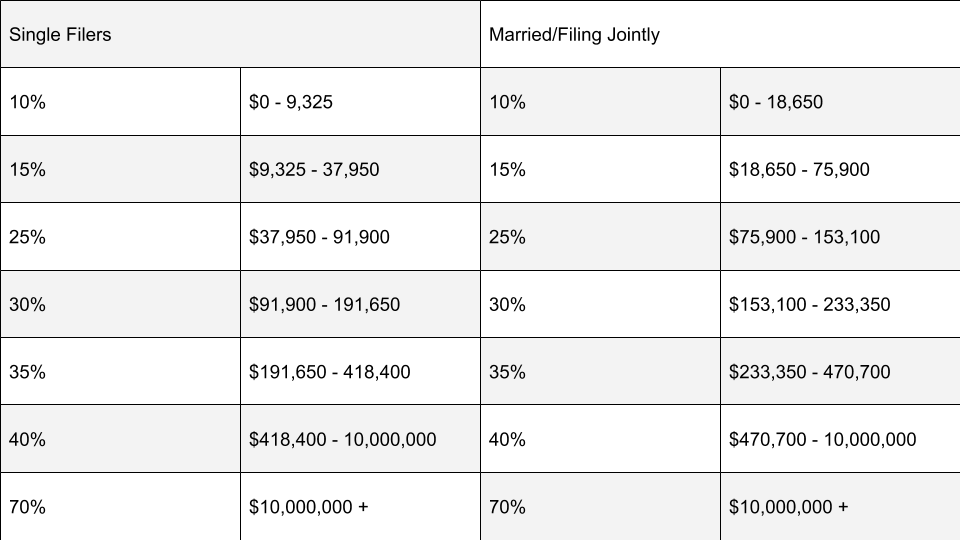960x540 pixels.
Task: Select the $233,350 - 470,700 cell
Action: [840, 371]
